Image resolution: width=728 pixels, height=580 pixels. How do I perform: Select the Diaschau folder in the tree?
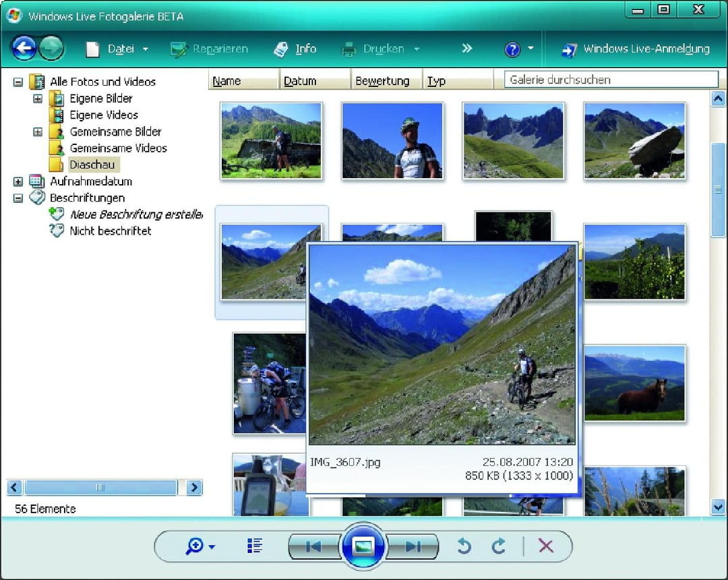pyautogui.click(x=92, y=165)
